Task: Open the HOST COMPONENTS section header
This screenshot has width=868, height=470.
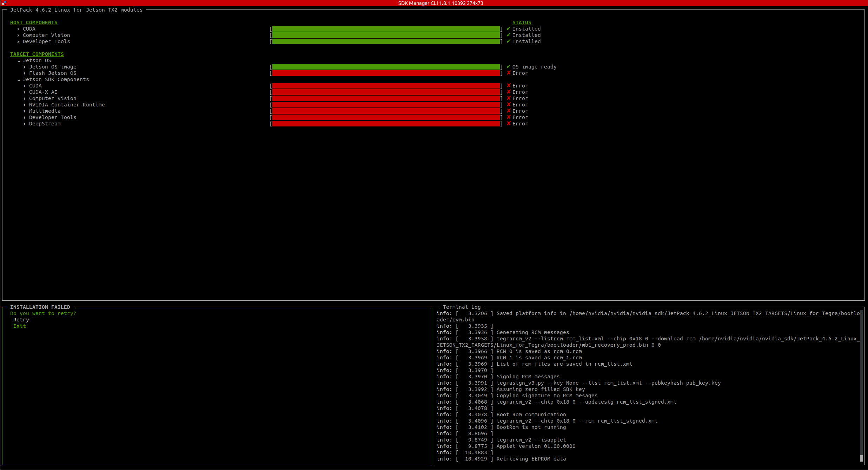Action: tap(34, 22)
